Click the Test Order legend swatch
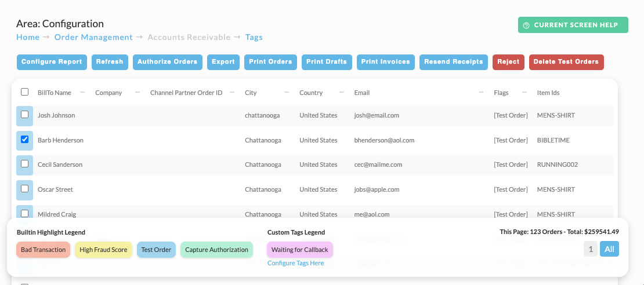The height and width of the screenshot is (285, 644). [156, 250]
